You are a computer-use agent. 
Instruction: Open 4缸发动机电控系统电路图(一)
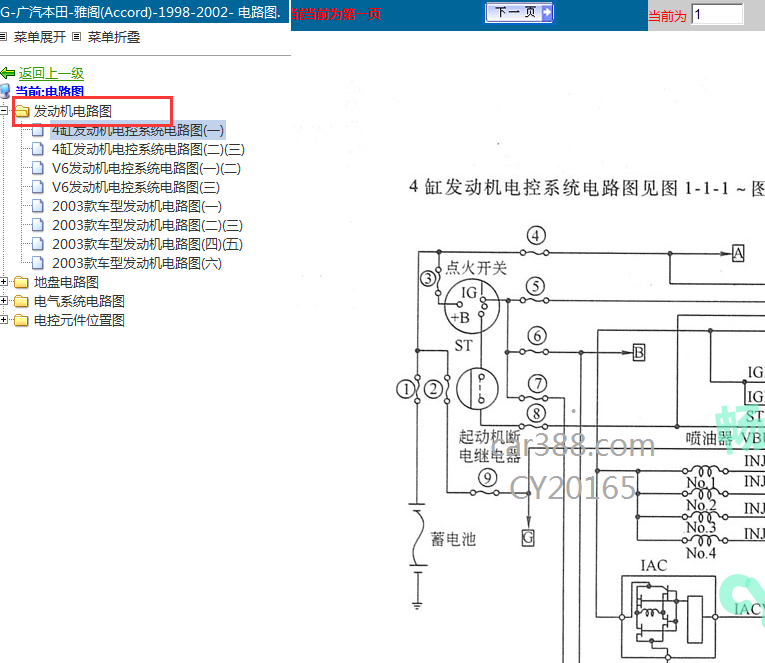click(x=138, y=130)
